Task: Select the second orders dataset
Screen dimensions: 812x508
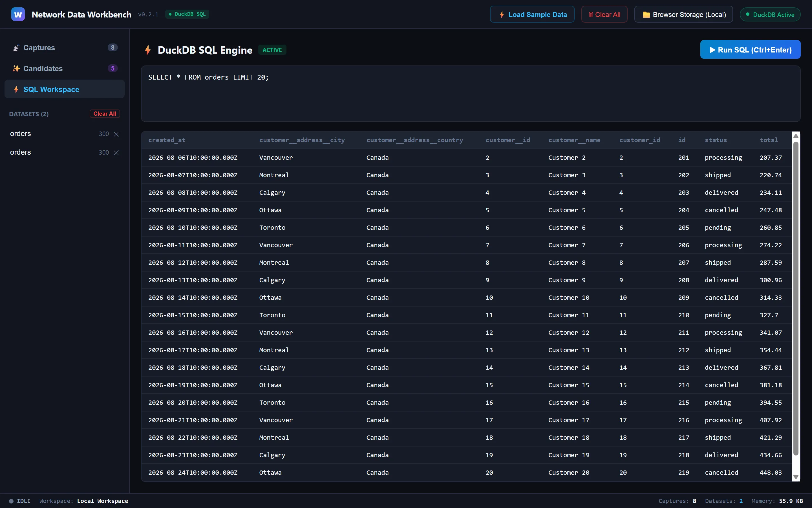Action: click(x=21, y=152)
